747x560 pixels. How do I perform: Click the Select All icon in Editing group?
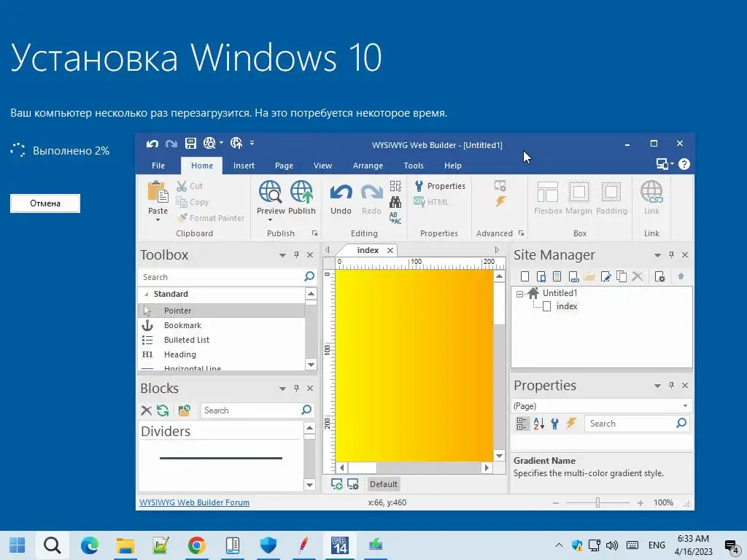click(395, 186)
